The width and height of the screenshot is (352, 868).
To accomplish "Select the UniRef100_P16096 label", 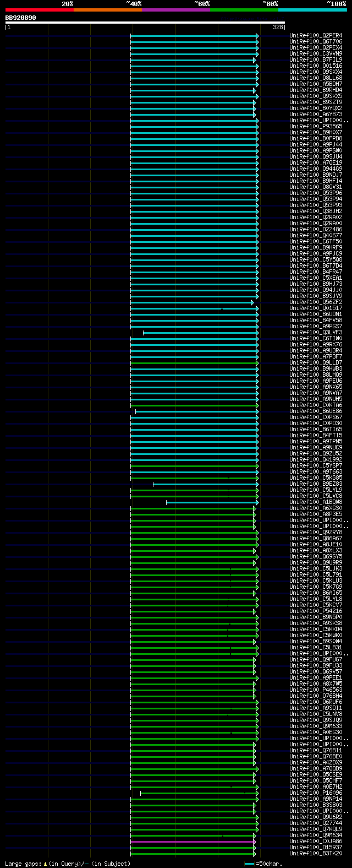I will coord(316,793).
